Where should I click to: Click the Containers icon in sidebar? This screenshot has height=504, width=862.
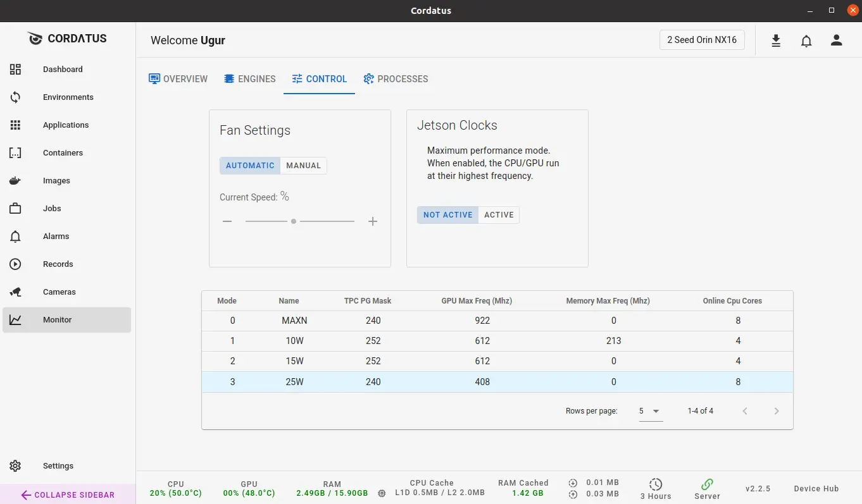click(16, 153)
